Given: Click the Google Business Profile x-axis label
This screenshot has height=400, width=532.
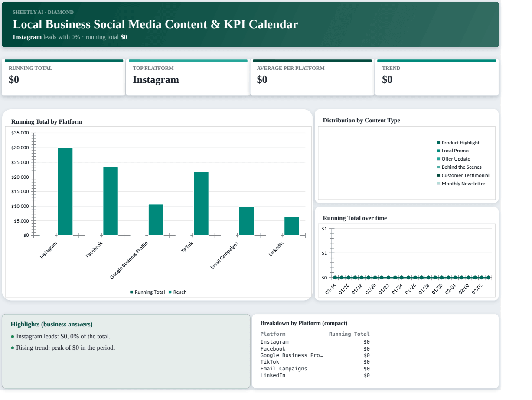Looking at the screenshot, I should point(129,260).
